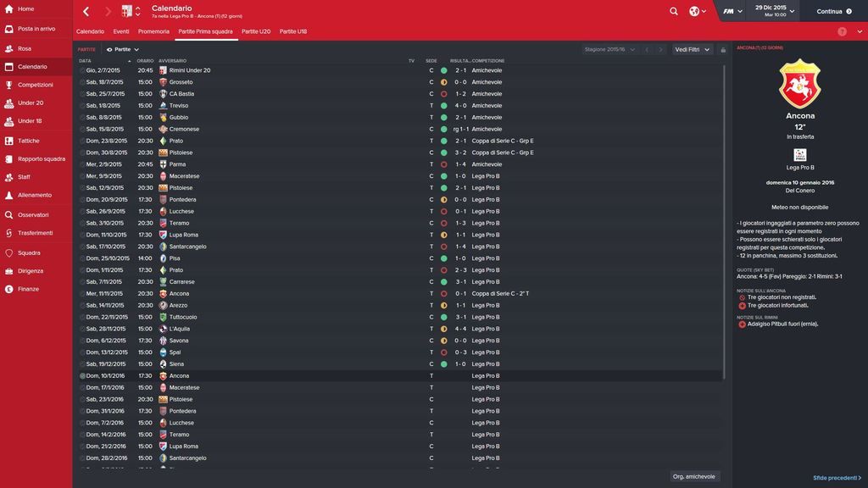The image size is (868, 488).
Task: Switch to the Partite U20 tab
Action: click(x=256, y=31)
